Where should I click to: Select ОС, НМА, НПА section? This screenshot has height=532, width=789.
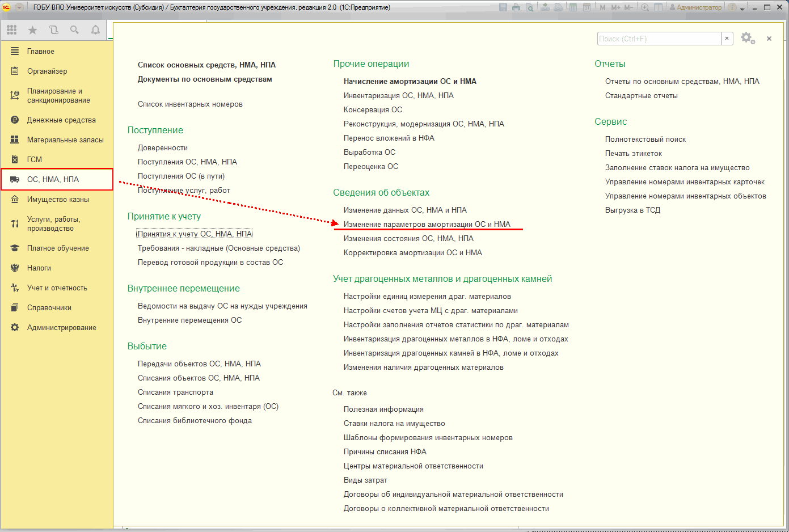click(x=57, y=179)
